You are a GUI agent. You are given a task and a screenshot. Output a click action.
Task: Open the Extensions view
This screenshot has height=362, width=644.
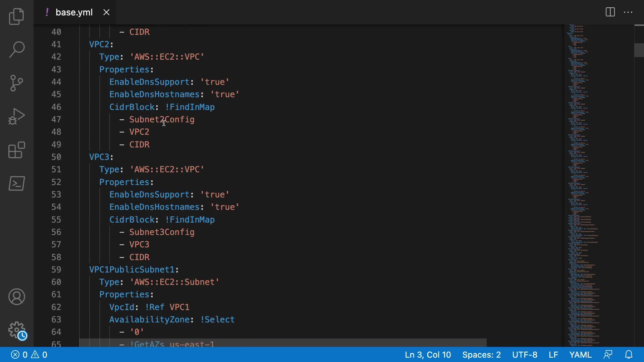point(16,150)
